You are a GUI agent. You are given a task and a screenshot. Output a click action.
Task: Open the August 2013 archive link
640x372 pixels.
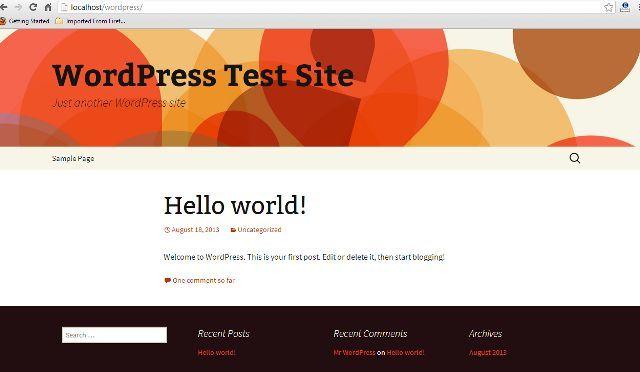488,352
